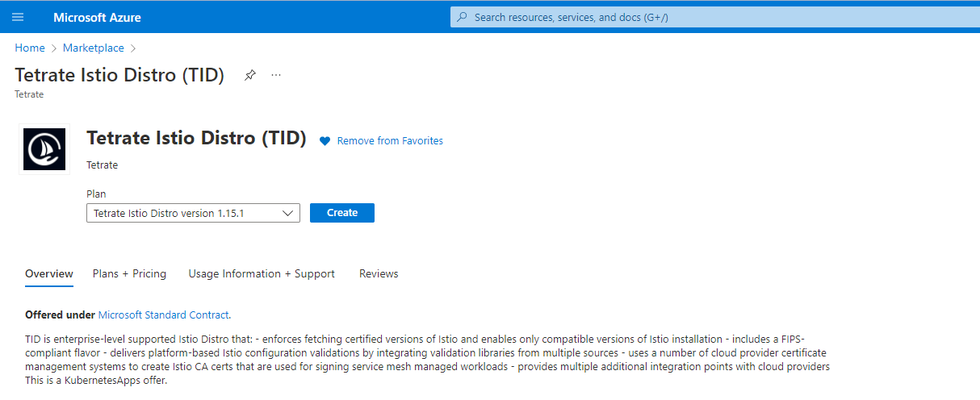Open the Azure portal hamburger menu
Screen dimensions: 980x400
click(x=18, y=17)
